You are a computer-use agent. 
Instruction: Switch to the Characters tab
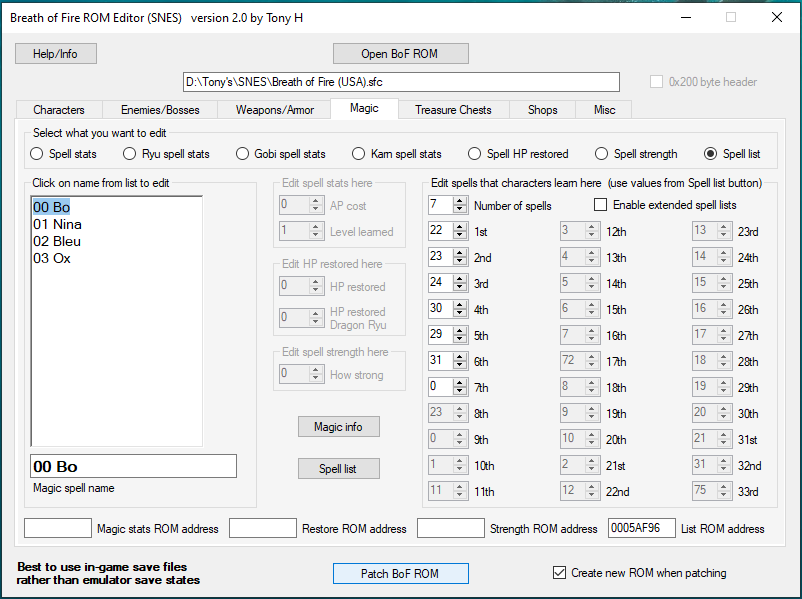(59, 110)
